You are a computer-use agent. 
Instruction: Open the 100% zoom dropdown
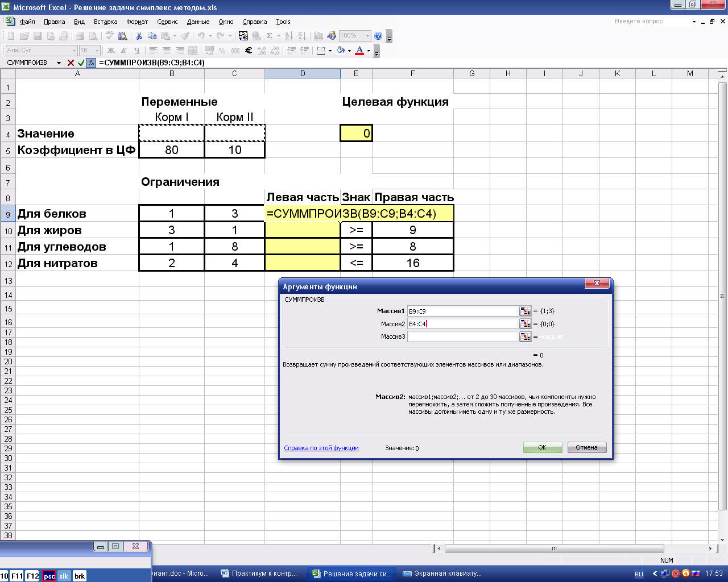(x=367, y=36)
